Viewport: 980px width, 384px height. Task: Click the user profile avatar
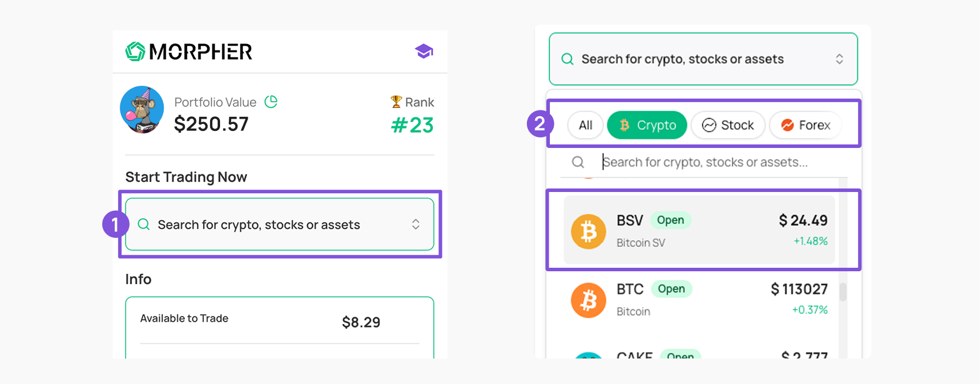pos(142,110)
